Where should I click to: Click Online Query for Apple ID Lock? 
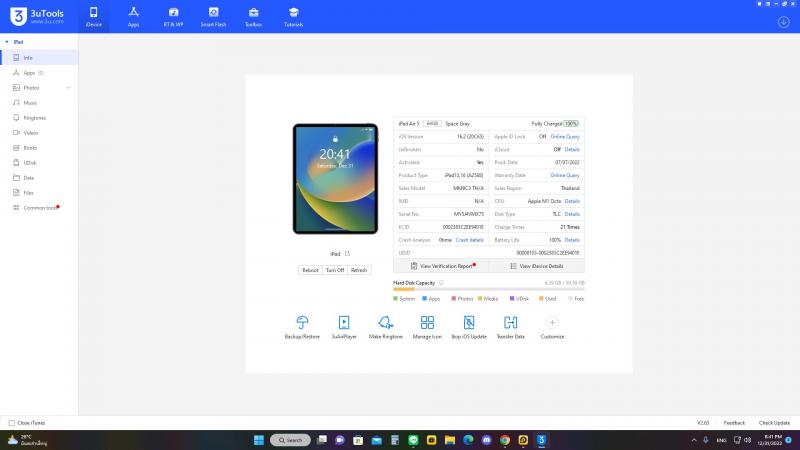[x=565, y=137]
